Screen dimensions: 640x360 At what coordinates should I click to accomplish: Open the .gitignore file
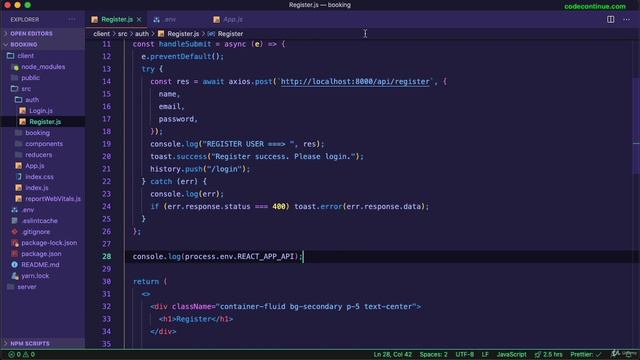pyautogui.click(x=36, y=232)
